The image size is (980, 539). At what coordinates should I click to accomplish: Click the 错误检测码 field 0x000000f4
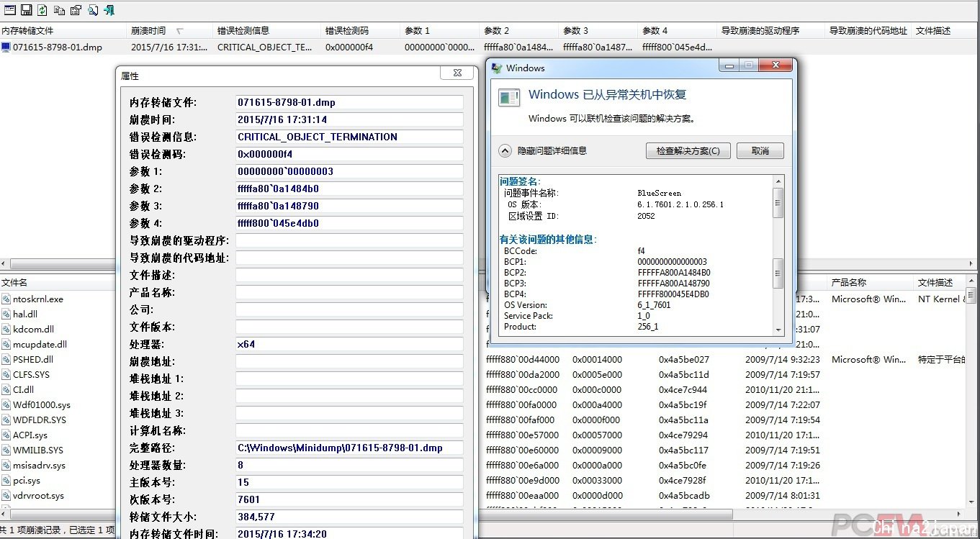pyautogui.click(x=350, y=154)
